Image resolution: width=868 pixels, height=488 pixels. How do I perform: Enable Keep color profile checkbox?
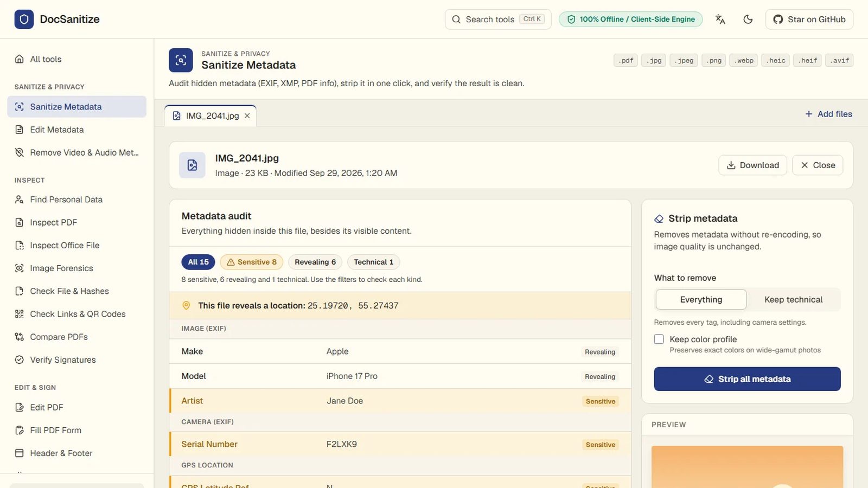659,339
